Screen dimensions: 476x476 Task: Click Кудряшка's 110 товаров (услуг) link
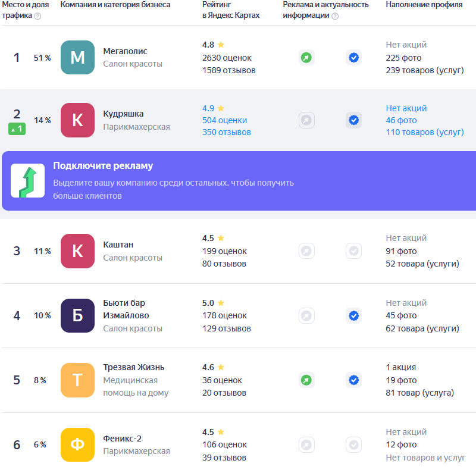point(424,132)
